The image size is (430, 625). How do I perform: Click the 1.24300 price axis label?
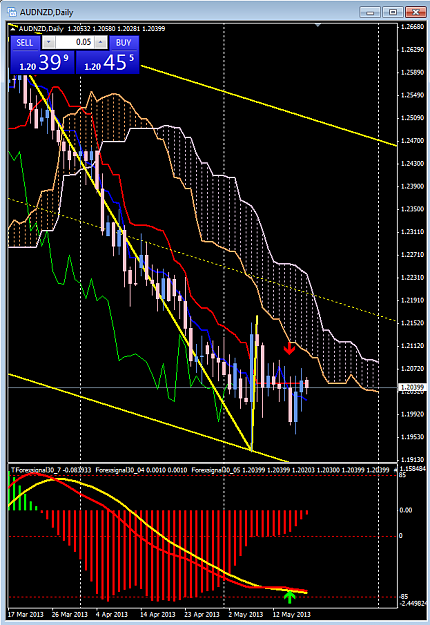click(x=412, y=163)
